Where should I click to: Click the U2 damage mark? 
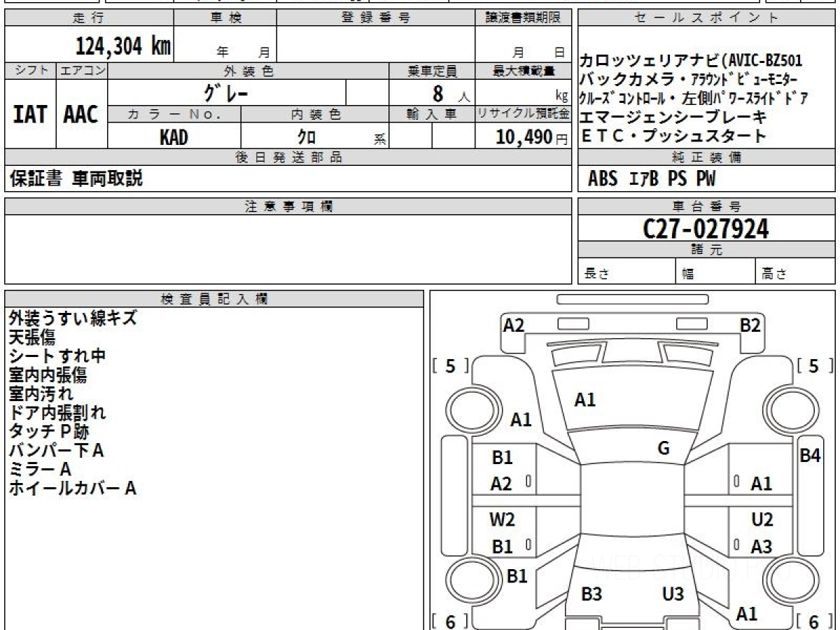click(762, 519)
